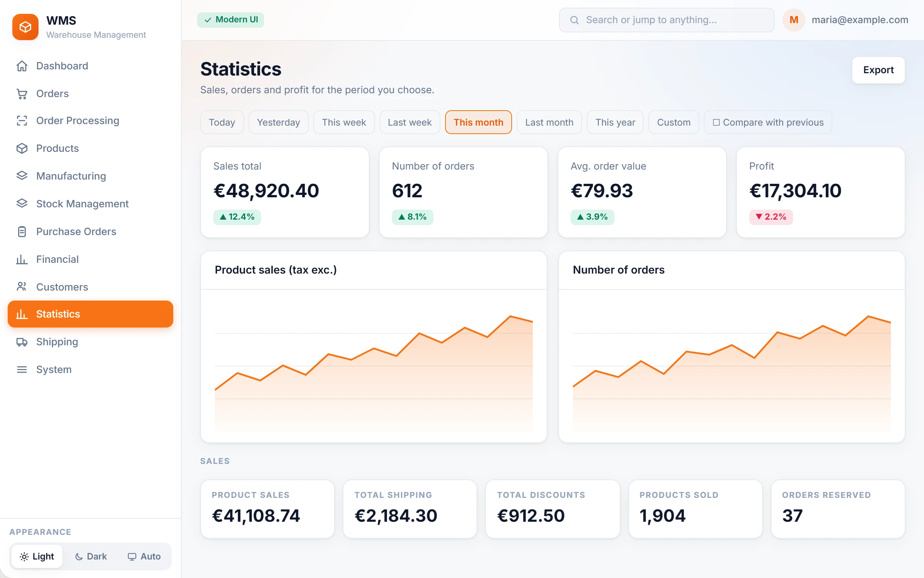Navigate to Manufacturing
Viewport: 924px width, 578px height.
[90, 176]
